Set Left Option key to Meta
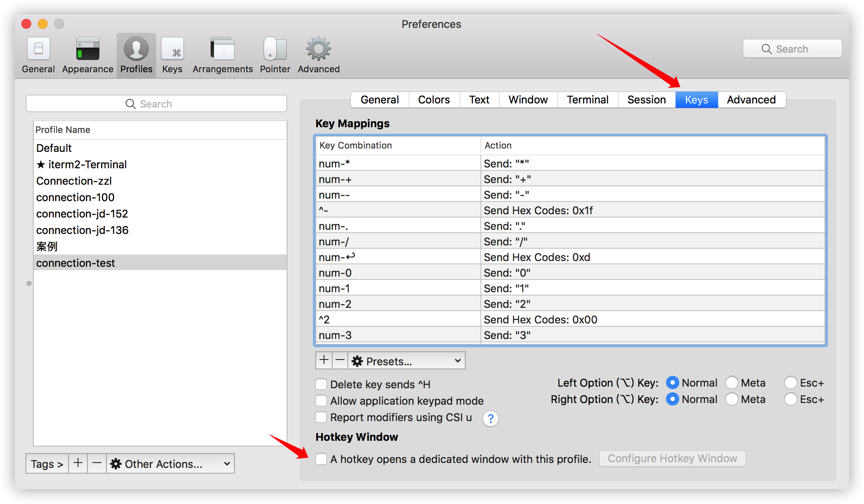Viewport: 864px width, 504px height. pyautogui.click(x=732, y=383)
